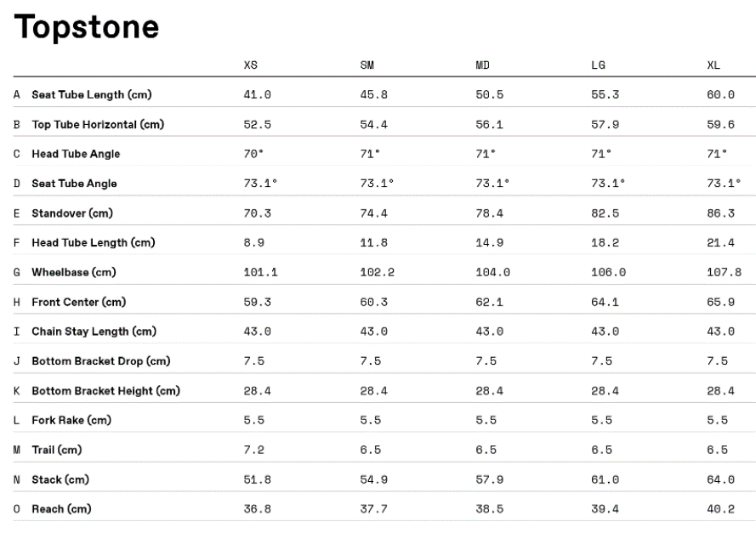Click the Bottom Bracket Height row label

point(105,391)
